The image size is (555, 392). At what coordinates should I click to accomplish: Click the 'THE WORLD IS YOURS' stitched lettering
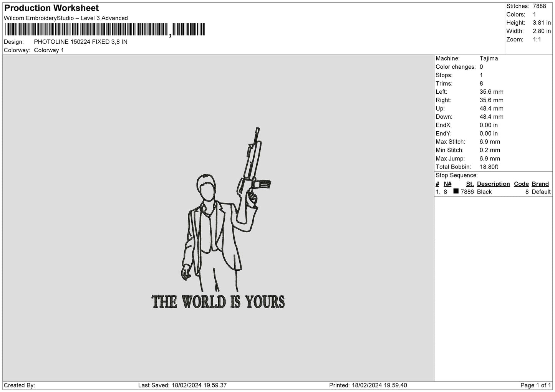pos(218,302)
